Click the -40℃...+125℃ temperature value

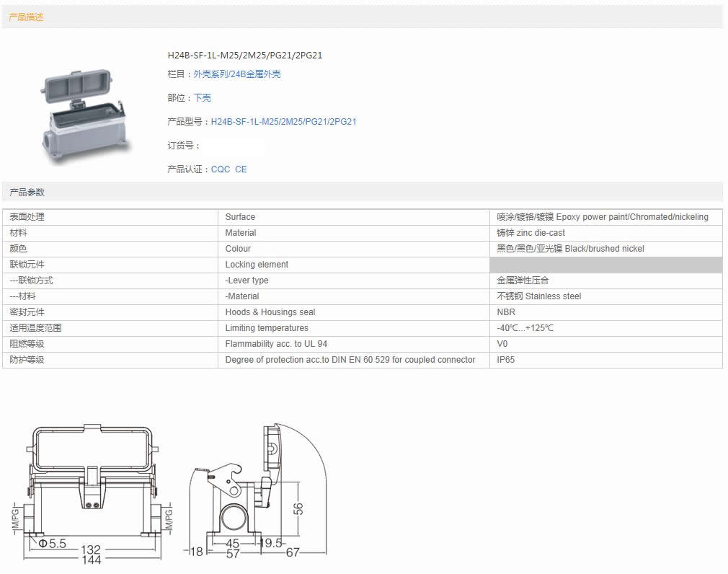coord(525,328)
